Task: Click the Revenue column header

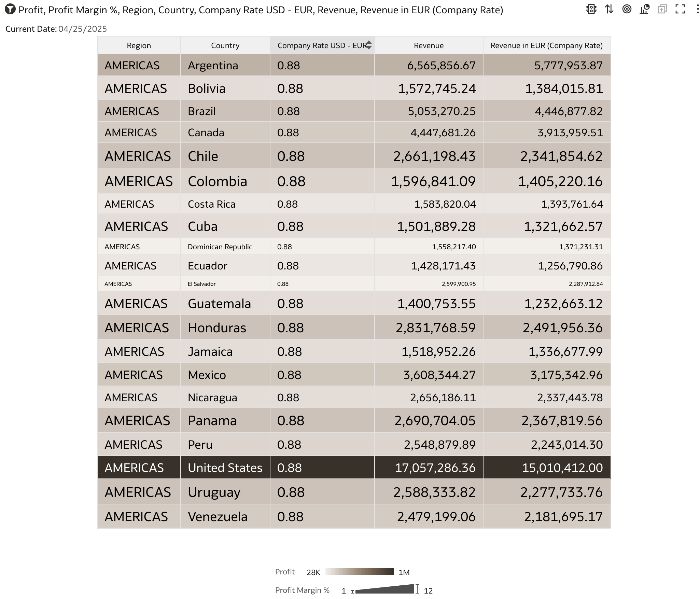Action: [429, 45]
